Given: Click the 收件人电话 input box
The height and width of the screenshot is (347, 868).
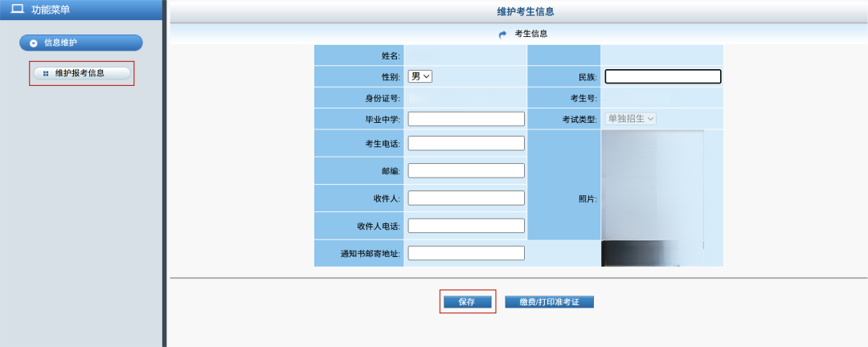Looking at the screenshot, I should coord(466,226).
